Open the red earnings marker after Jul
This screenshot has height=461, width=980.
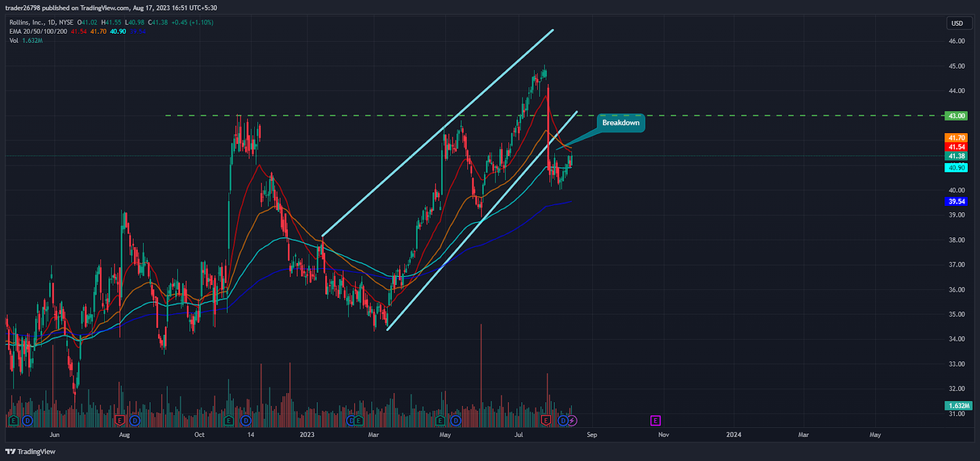pyautogui.click(x=546, y=421)
